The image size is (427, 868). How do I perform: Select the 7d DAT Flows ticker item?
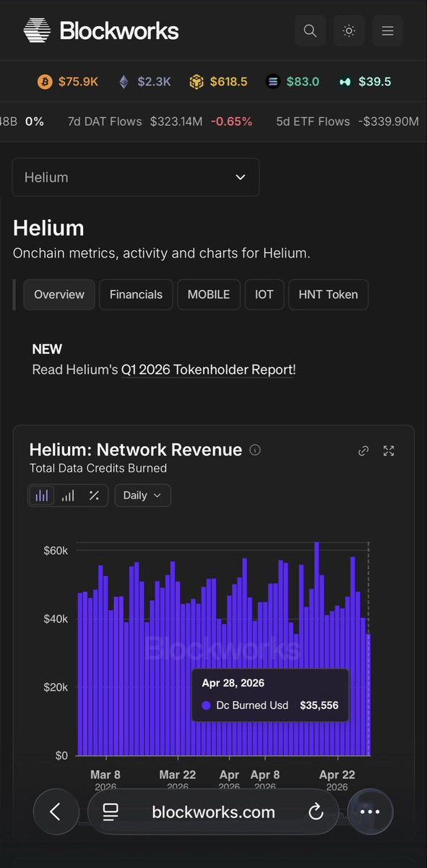click(160, 122)
